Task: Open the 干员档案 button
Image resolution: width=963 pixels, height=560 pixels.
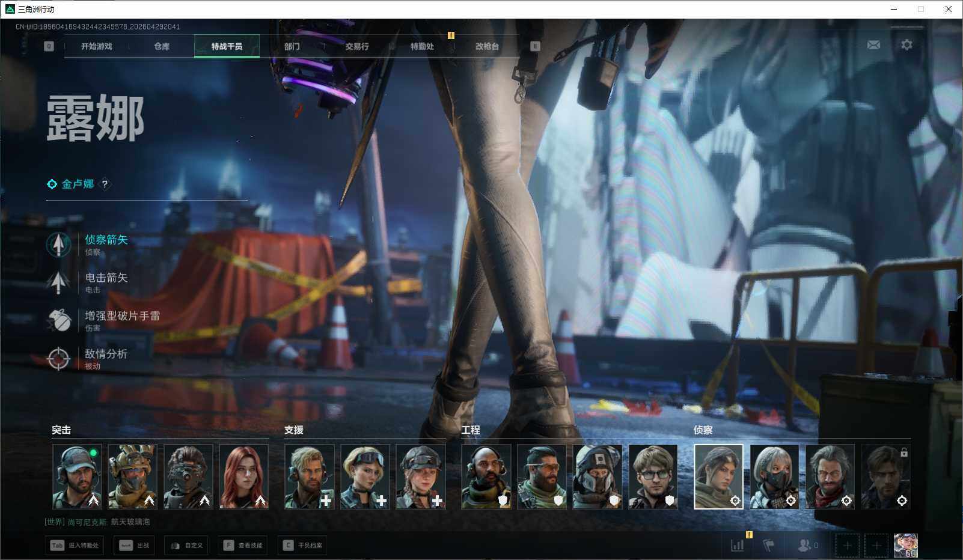Action: click(x=303, y=546)
